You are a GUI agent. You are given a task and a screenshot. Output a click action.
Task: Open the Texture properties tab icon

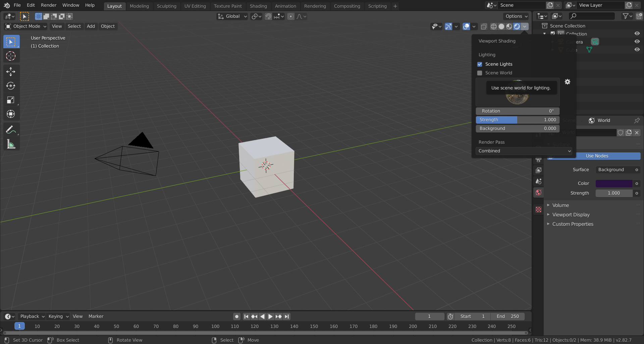click(x=538, y=209)
